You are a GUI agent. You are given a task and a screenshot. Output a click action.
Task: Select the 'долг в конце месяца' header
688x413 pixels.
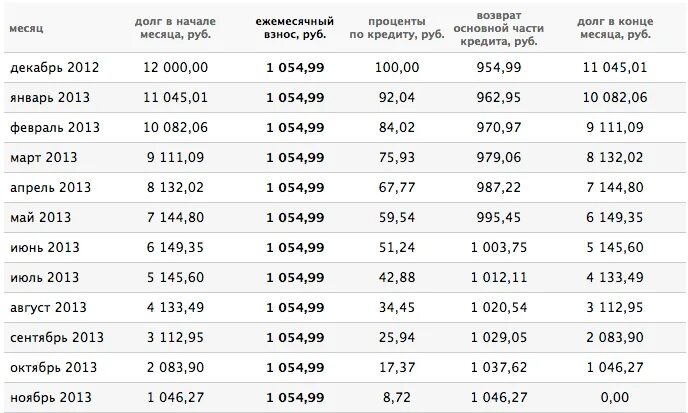point(615,28)
